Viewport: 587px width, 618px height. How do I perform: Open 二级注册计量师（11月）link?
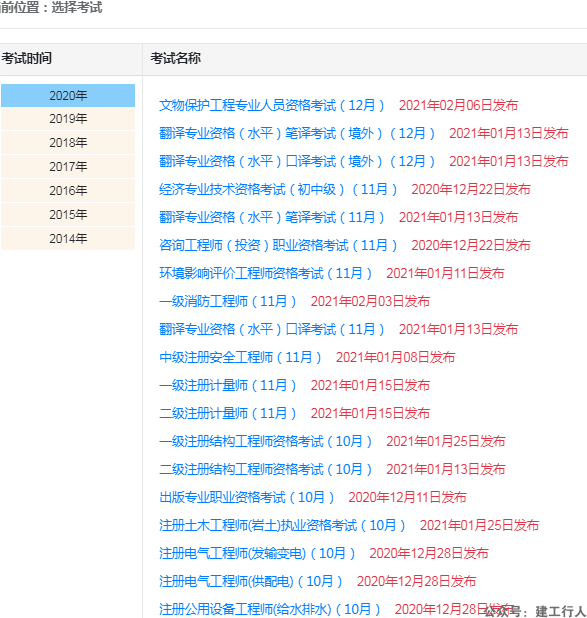coord(227,413)
